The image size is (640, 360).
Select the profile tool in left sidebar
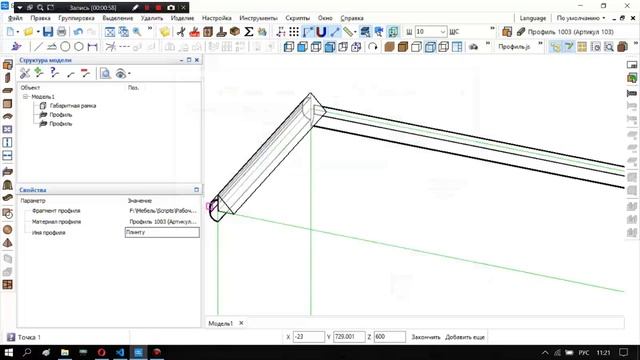click(7, 171)
